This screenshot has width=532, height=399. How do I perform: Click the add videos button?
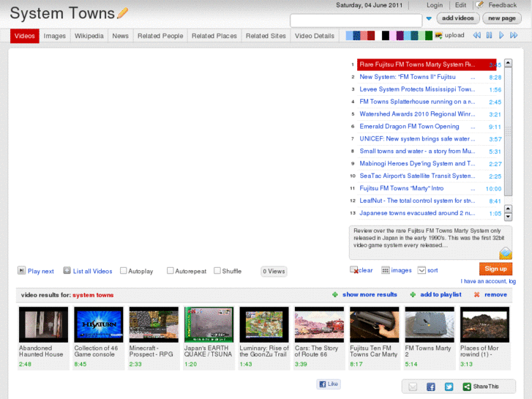(457, 18)
